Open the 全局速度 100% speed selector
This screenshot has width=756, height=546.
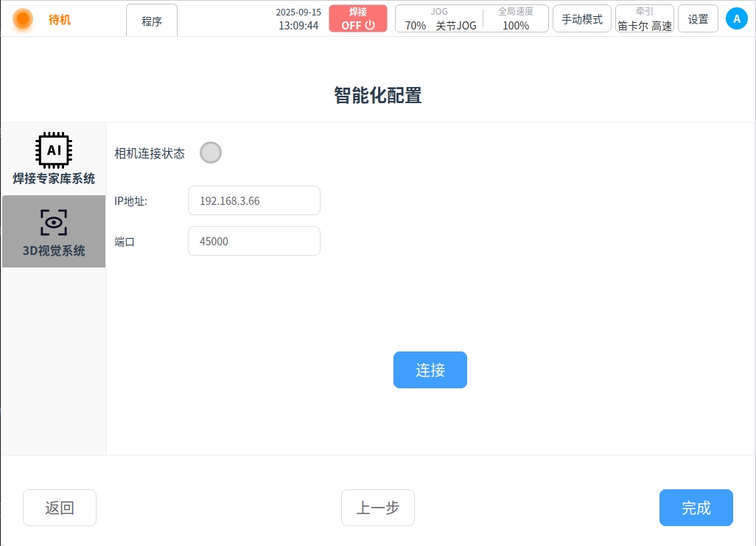(516, 18)
